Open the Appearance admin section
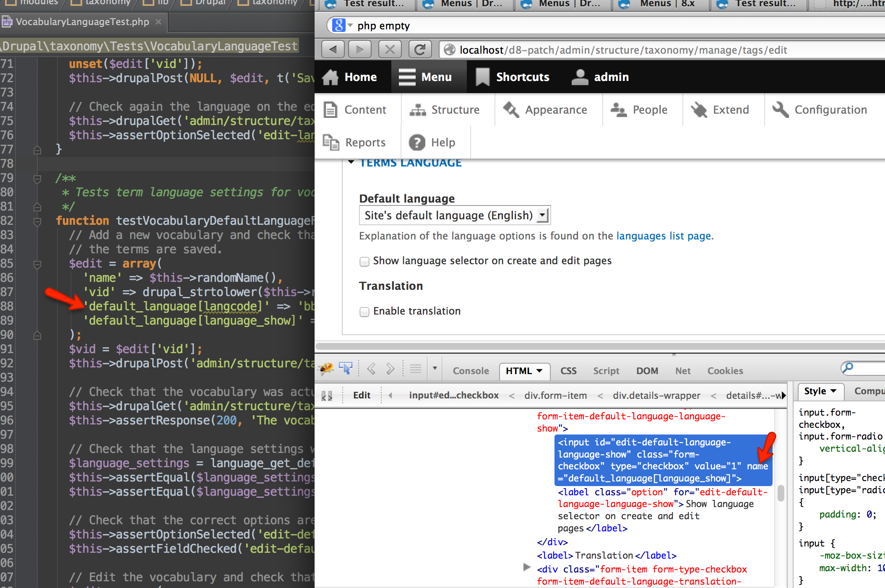 click(545, 110)
